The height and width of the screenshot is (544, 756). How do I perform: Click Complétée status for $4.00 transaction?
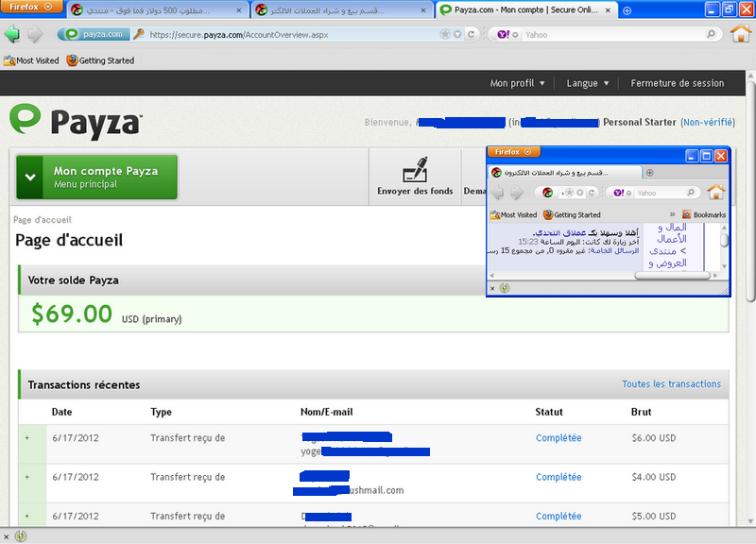(x=558, y=477)
